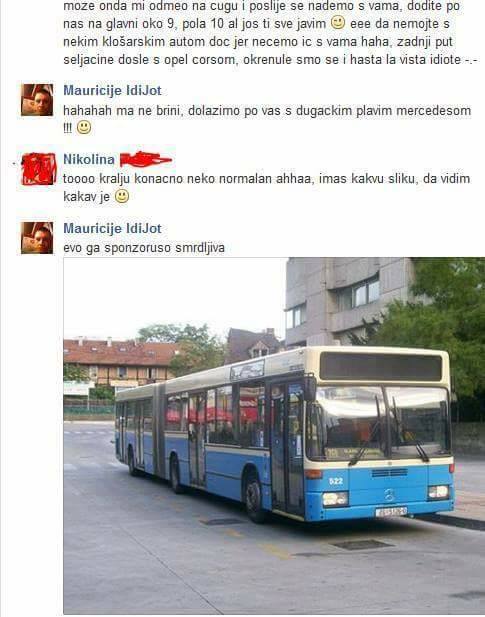485x617 pixels.
Task: Click the smiley emoji after 'kakav je'
Action: pyautogui.click(x=122, y=196)
